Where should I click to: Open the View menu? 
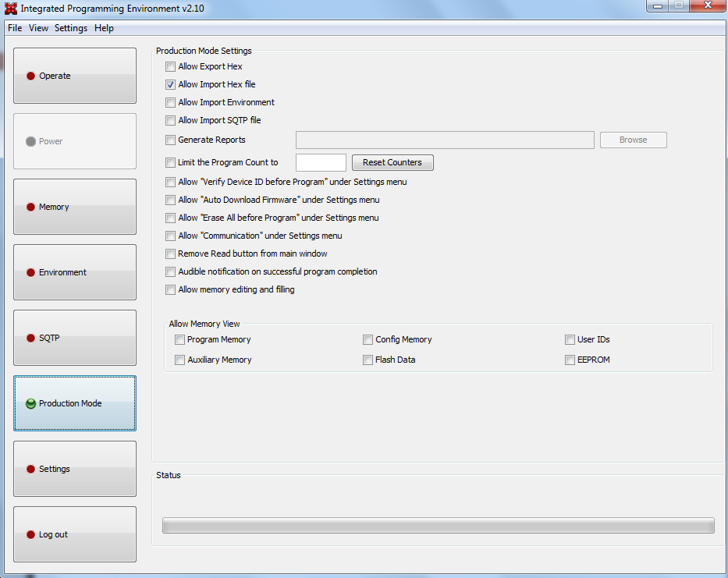click(x=38, y=27)
